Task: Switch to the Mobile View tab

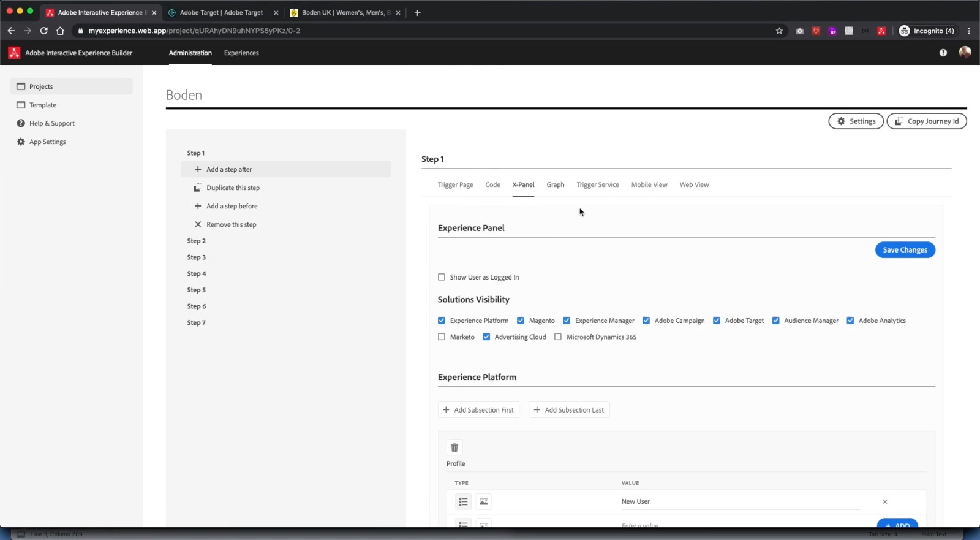Action: [x=649, y=184]
